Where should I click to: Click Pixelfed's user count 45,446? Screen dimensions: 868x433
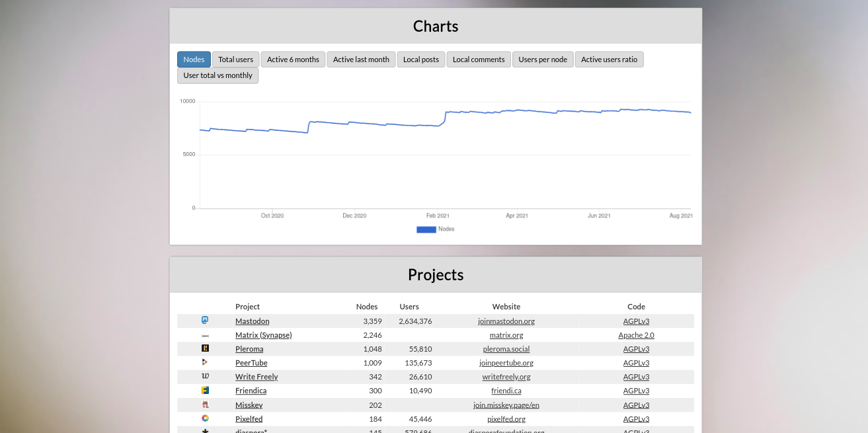(420, 419)
